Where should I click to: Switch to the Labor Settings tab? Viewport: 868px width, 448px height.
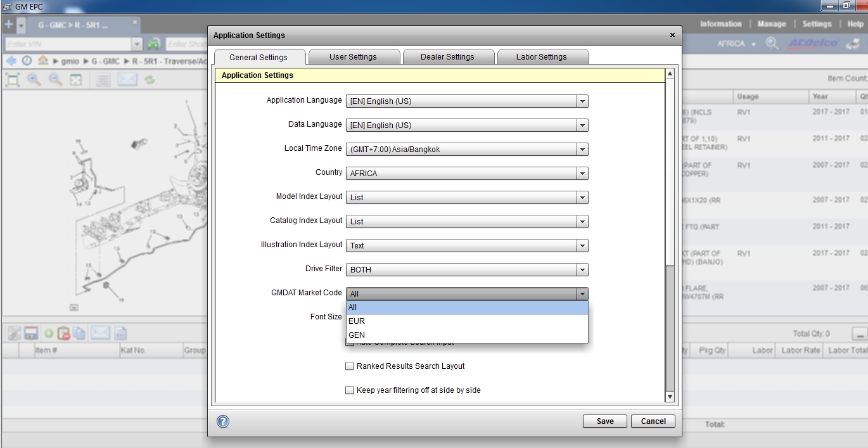coord(542,57)
